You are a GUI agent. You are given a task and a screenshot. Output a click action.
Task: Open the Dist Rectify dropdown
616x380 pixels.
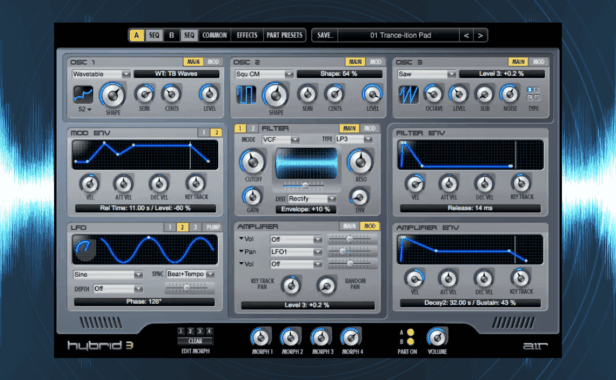(x=312, y=199)
